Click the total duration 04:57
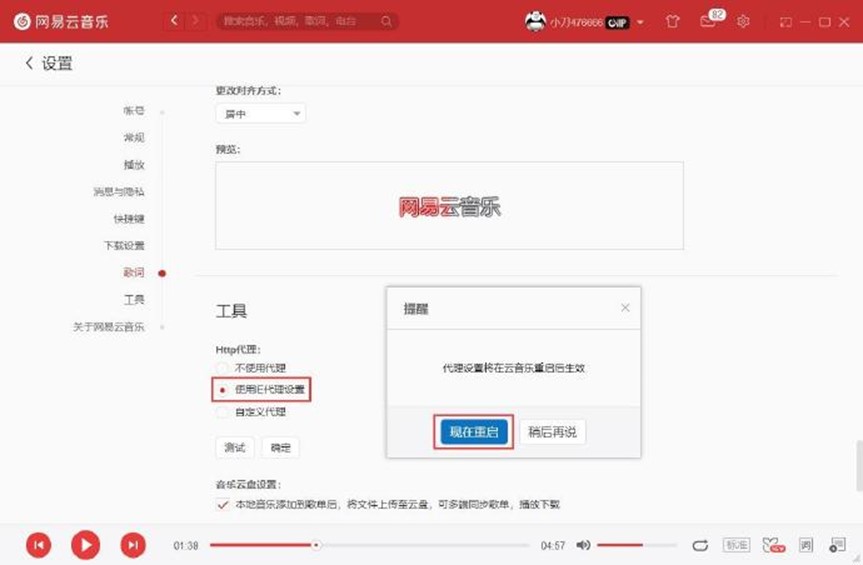This screenshot has width=863, height=565. coord(553,546)
